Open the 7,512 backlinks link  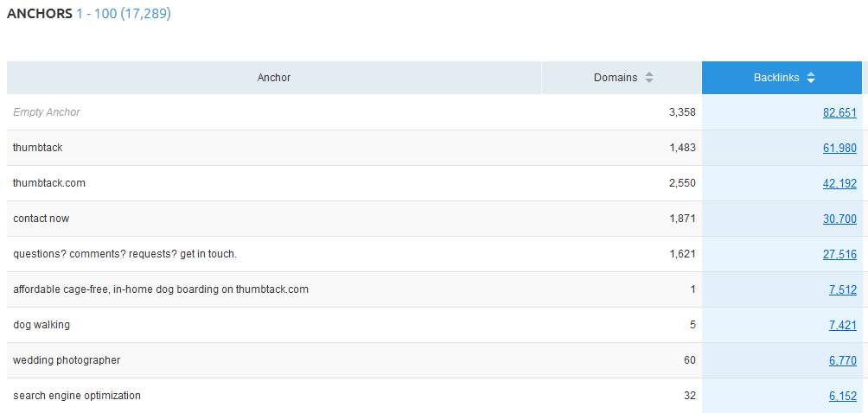(x=842, y=289)
